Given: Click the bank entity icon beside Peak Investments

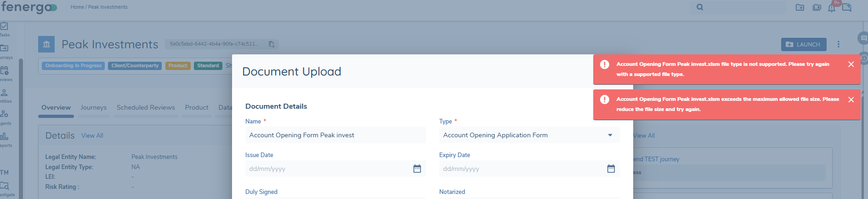Looking at the screenshot, I should (46, 44).
